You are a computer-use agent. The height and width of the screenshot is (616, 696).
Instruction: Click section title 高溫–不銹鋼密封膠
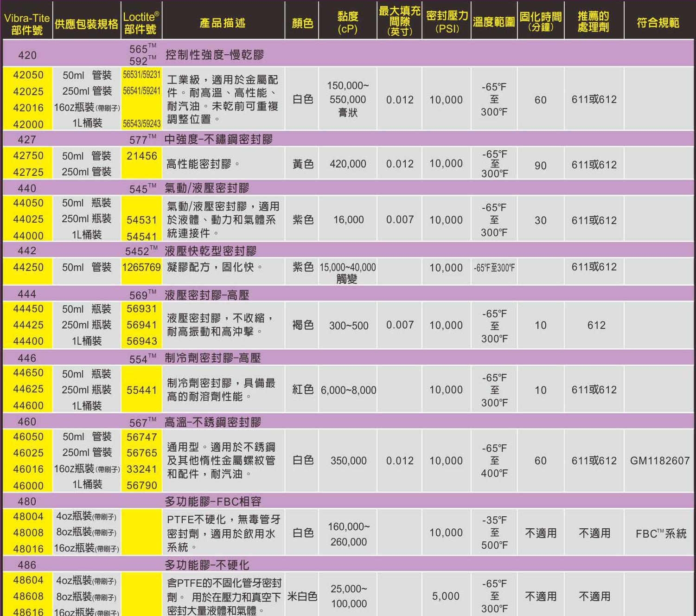213,422
